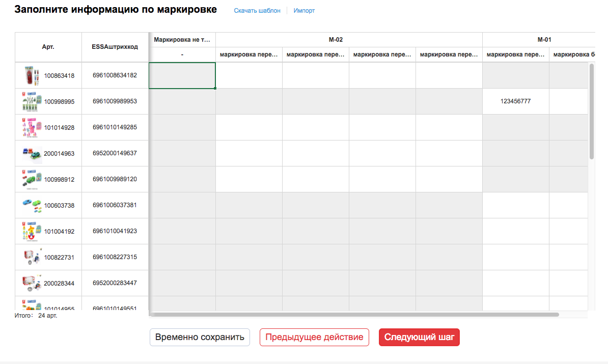
Task: Select cell containing 123456777
Action: coord(515,101)
